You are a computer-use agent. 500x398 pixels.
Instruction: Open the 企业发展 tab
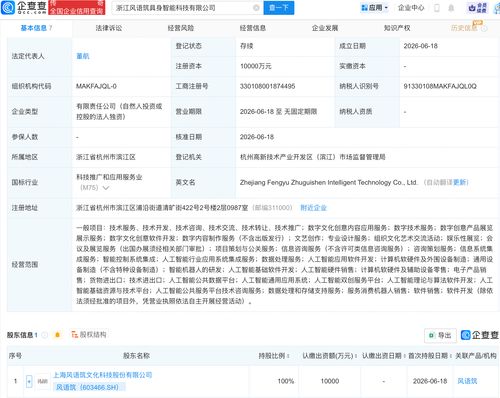(x=325, y=28)
